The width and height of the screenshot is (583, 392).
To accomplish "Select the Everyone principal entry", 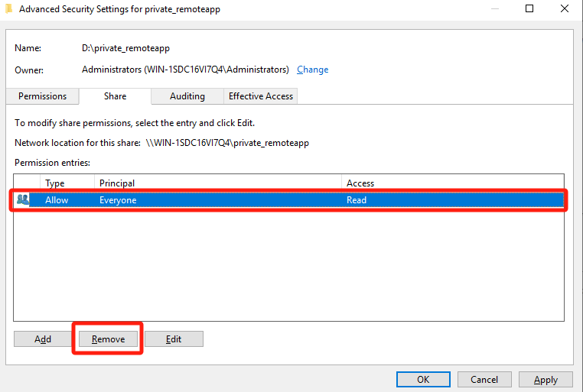I will click(x=117, y=200).
